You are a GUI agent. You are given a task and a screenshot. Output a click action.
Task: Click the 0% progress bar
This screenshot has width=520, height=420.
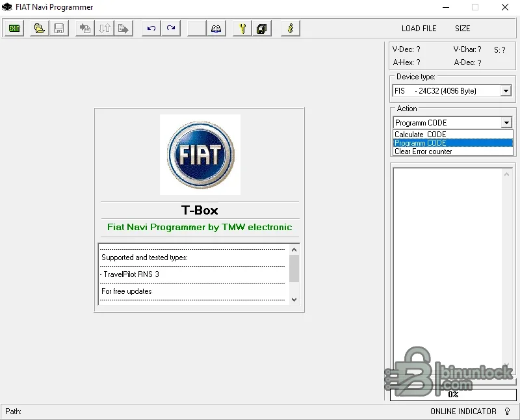tap(453, 395)
